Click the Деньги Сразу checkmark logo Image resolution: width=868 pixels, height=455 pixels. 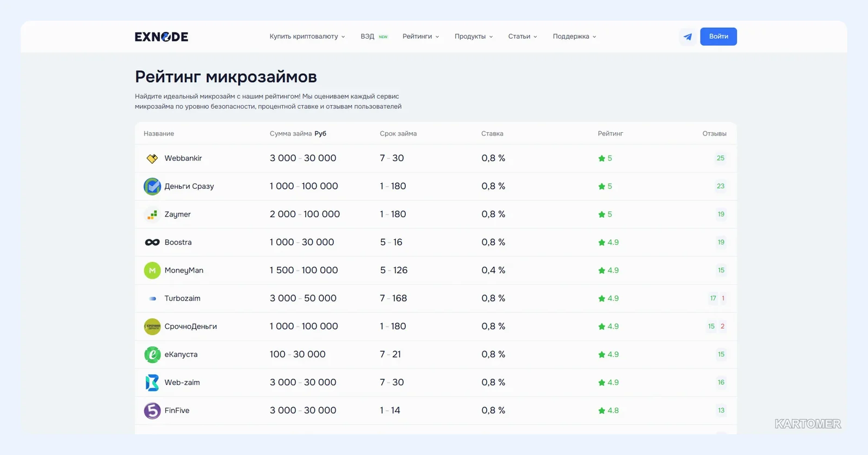pos(152,186)
